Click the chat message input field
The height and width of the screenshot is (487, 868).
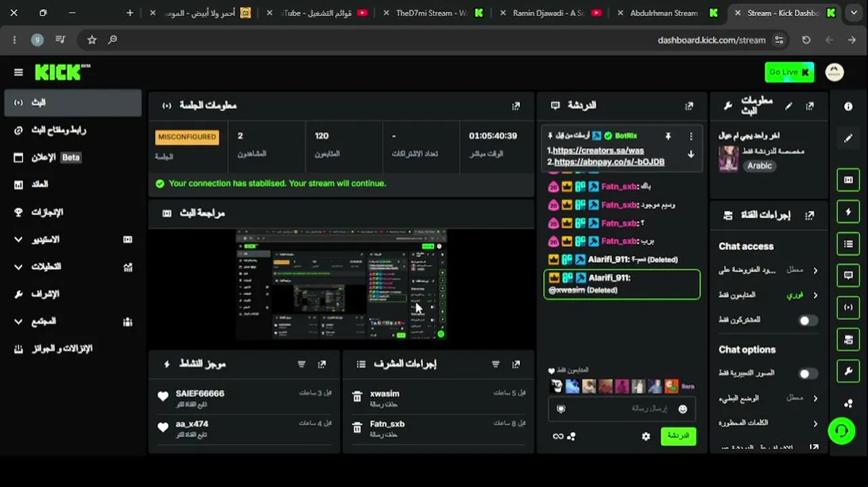coord(622,409)
